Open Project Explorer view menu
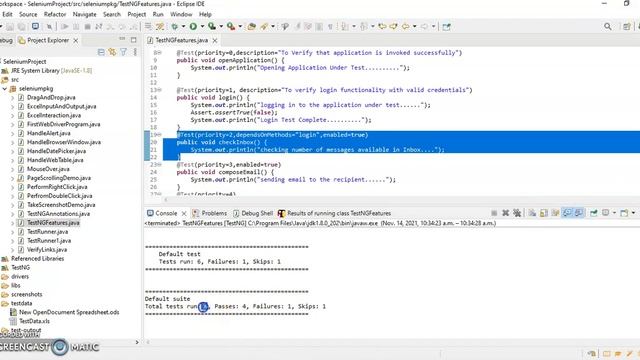Screen dimensions: 640x360 (x=135, y=52)
